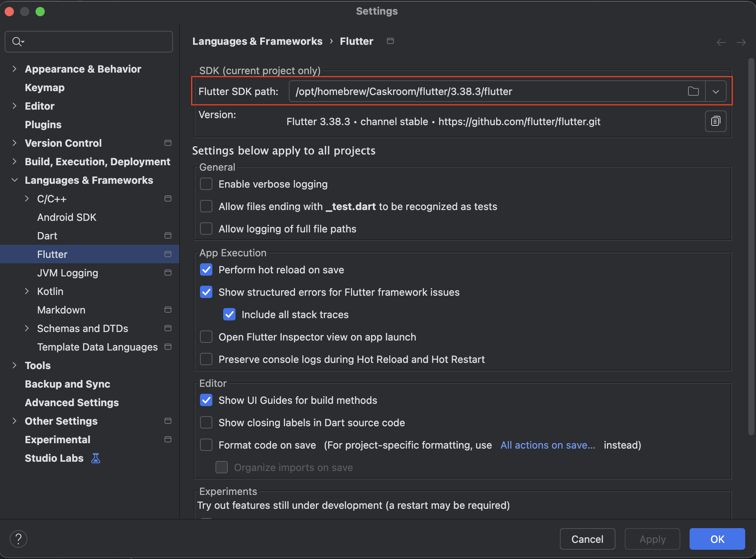Click the vertical scrollbar on the right
Image resolution: width=756 pixels, height=559 pixels.
[x=751, y=247]
